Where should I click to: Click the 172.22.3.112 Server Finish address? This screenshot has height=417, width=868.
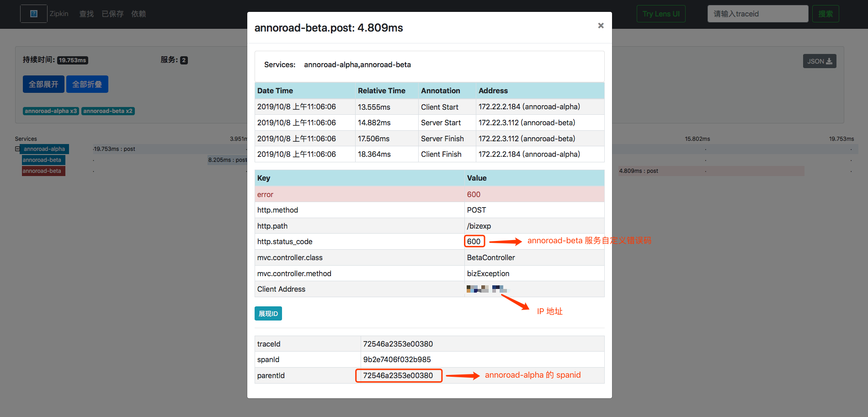527,139
